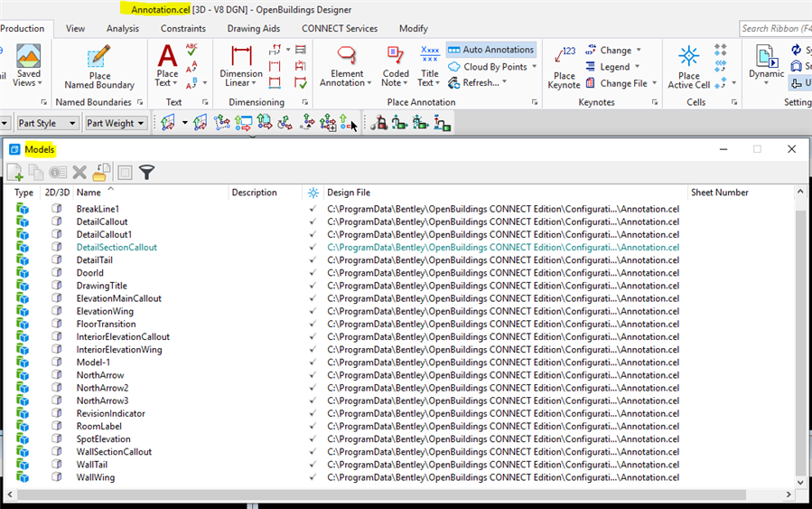The width and height of the screenshot is (812, 509).
Task: Click the Auto Annotations button
Action: click(491, 50)
